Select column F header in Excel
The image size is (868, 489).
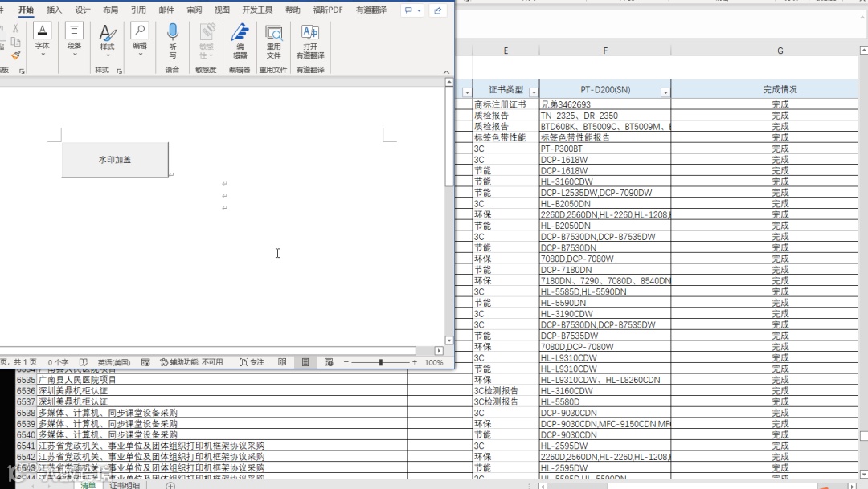605,51
